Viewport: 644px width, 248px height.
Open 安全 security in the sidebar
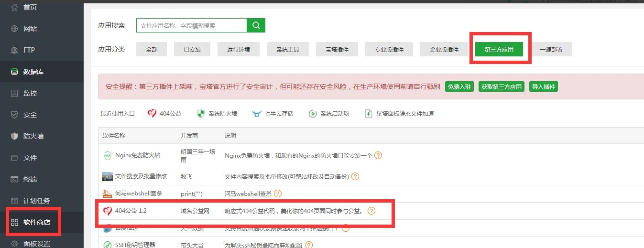pos(30,115)
